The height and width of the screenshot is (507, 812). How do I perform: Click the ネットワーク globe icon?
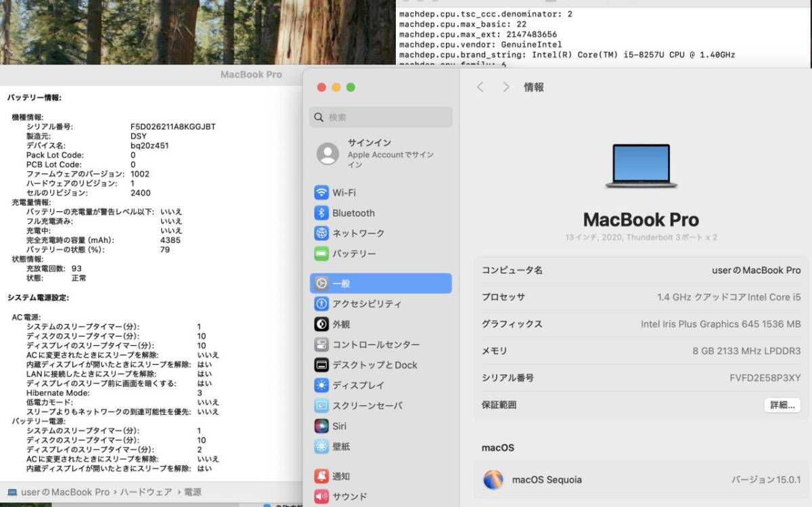coord(321,234)
